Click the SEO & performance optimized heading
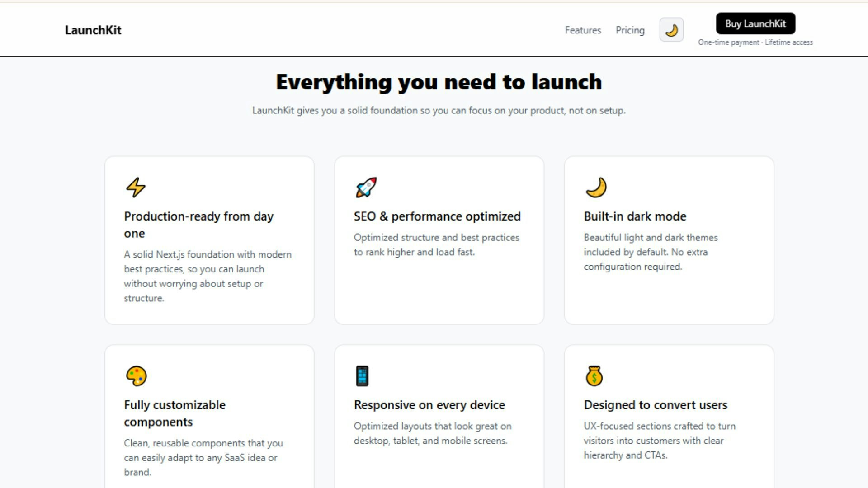 tap(437, 216)
